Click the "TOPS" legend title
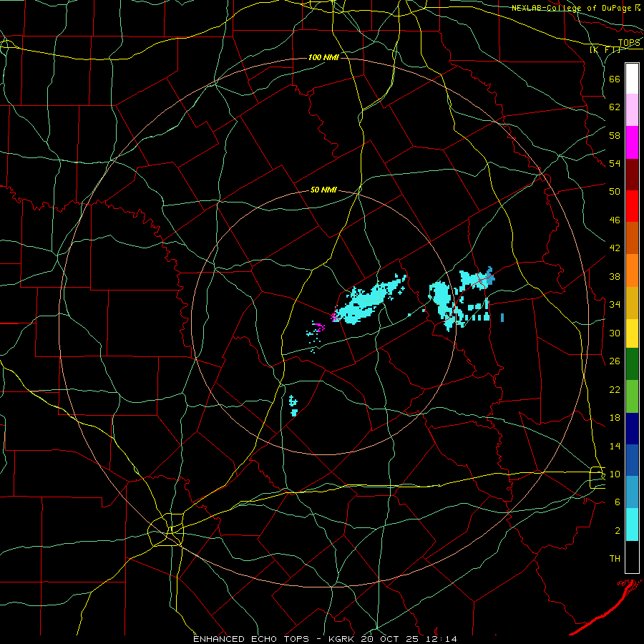644x644 pixels. (x=629, y=43)
